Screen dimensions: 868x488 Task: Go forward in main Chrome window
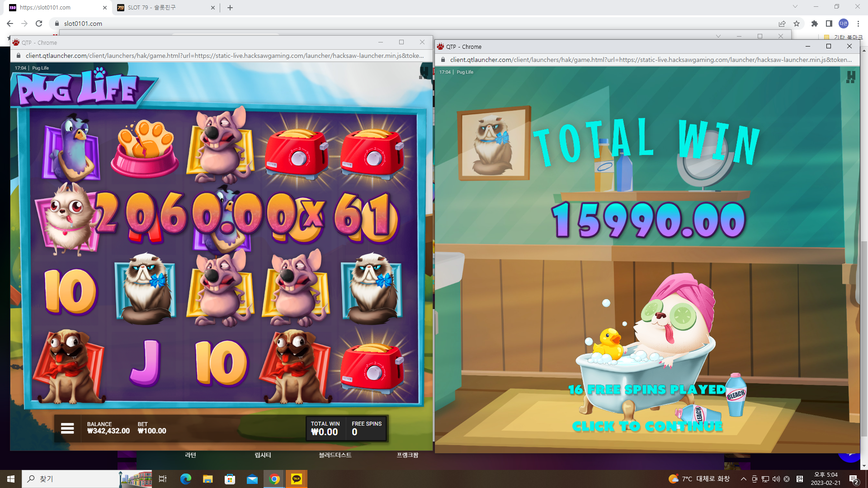coord(24,23)
